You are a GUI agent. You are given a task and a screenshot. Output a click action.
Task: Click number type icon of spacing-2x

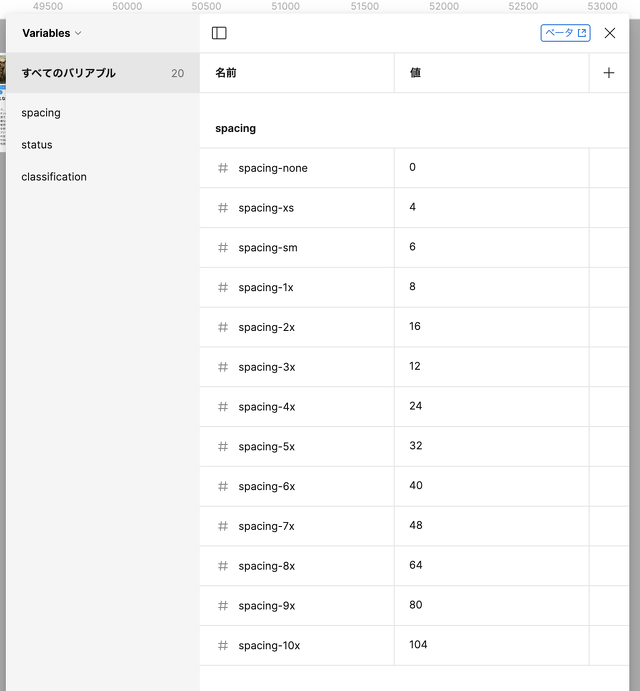(x=223, y=327)
